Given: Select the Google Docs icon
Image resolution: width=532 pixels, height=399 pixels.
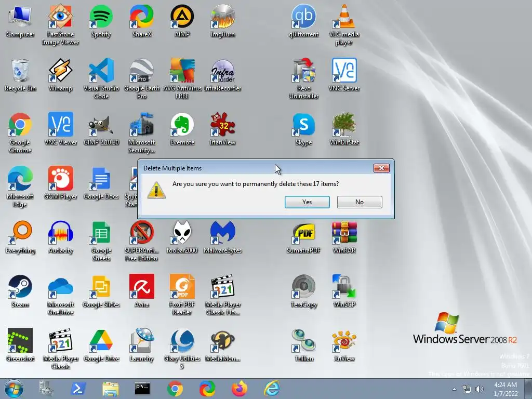Looking at the screenshot, I should 101,183.
